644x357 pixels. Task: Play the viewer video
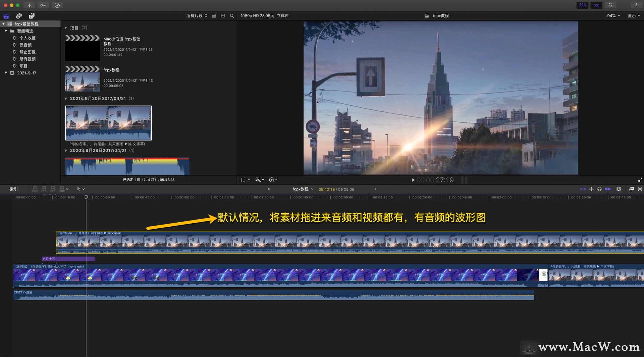[413, 180]
